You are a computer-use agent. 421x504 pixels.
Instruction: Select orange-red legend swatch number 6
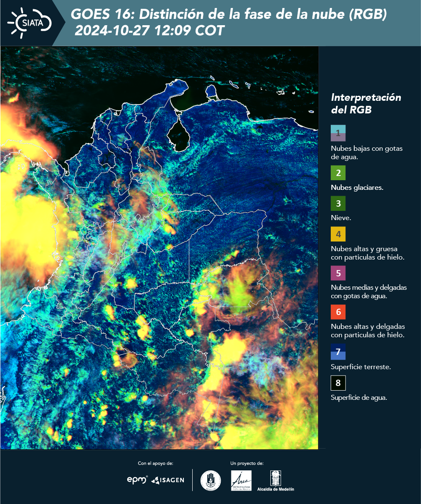[338, 312]
